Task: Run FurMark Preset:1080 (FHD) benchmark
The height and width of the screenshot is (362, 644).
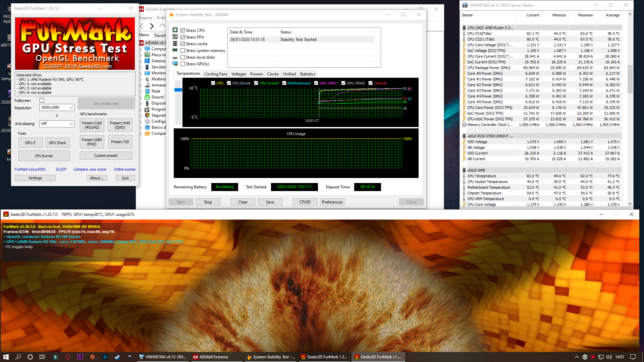Action: point(92,142)
